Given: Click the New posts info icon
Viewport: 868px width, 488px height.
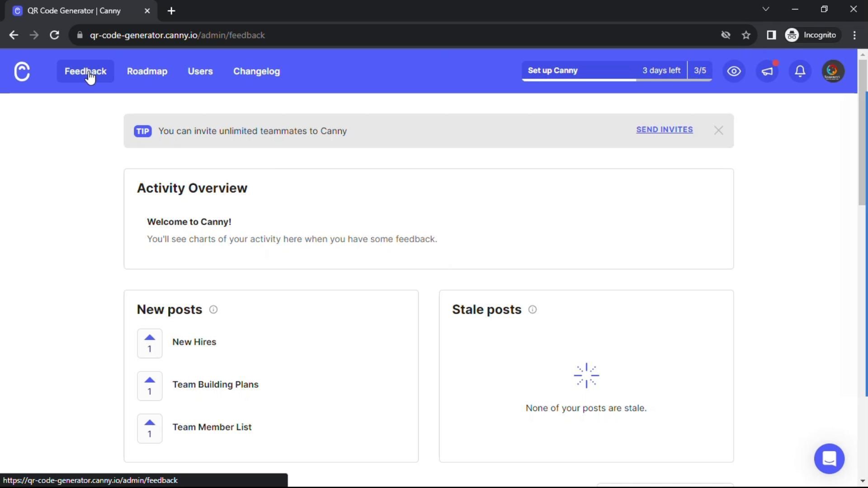Looking at the screenshot, I should (x=213, y=310).
